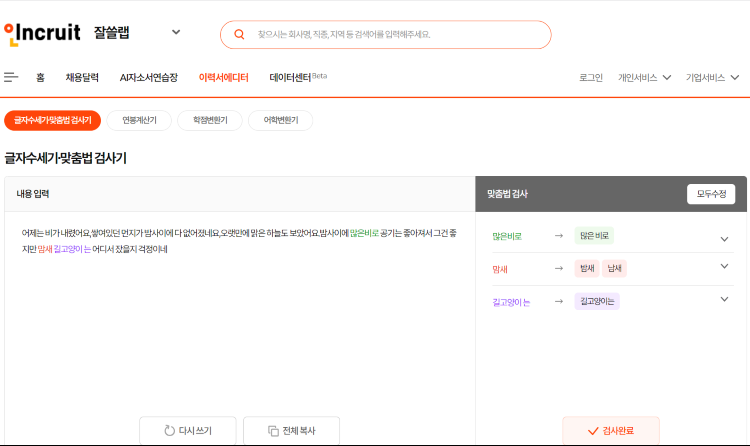The width and height of the screenshot is (750, 446).
Task: Click the 많은비로 error label in results
Action: tap(507, 236)
